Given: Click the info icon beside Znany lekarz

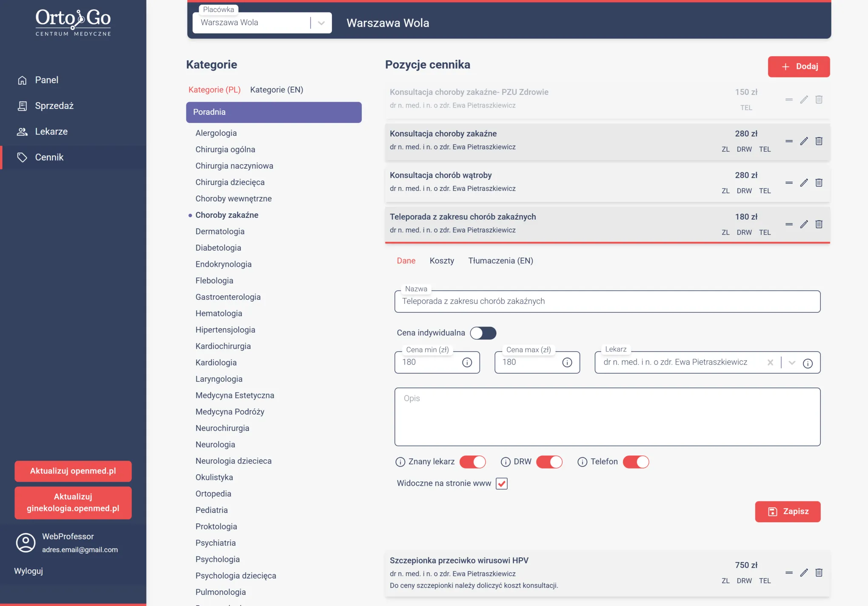Looking at the screenshot, I should point(400,462).
